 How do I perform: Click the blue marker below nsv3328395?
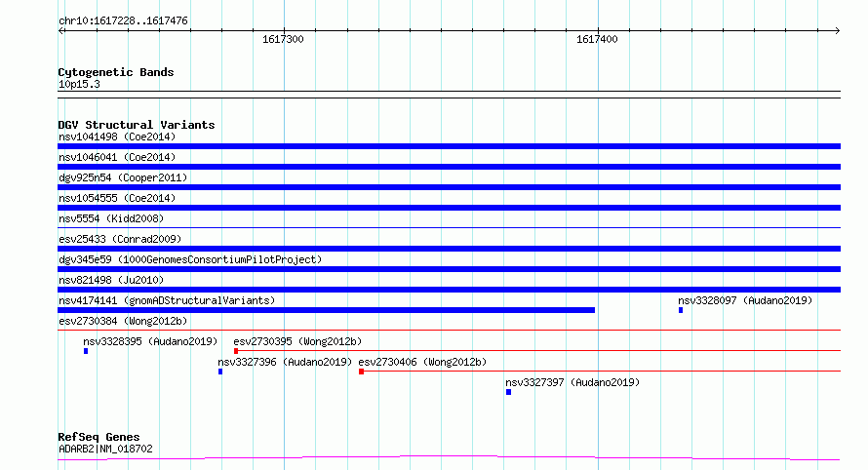tap(86, 351)
